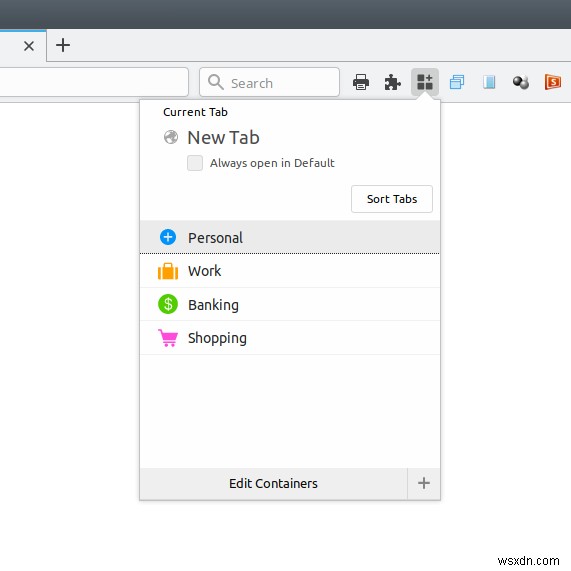Click the Current Tab heading
Viewport: 571px width, 571px height.
(x=195, y=112)
